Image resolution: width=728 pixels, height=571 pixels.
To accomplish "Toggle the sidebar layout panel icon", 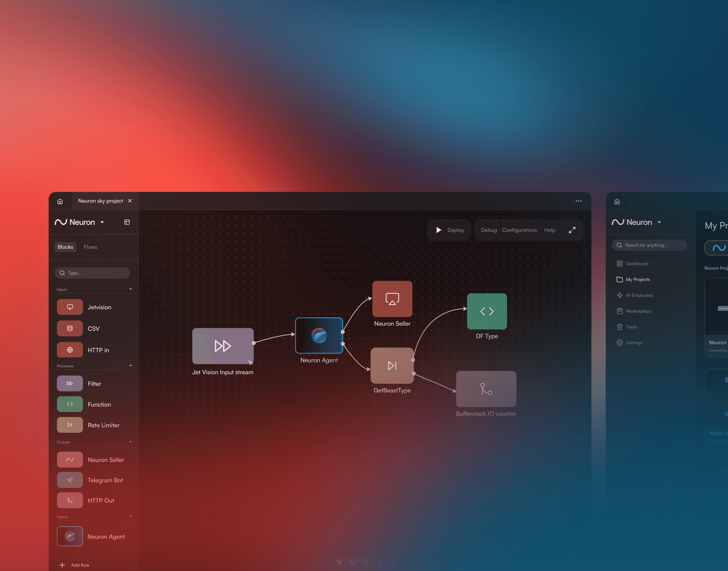I will [x=127, y=222].
